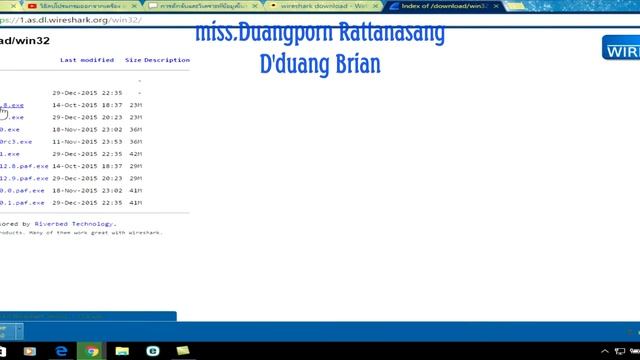Open the network icon in system tray

coord(620,351)
